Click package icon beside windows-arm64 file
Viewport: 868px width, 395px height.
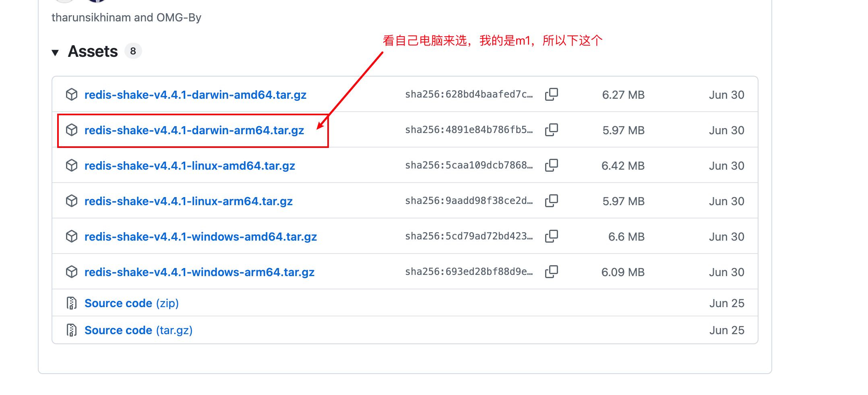point(72,272)
